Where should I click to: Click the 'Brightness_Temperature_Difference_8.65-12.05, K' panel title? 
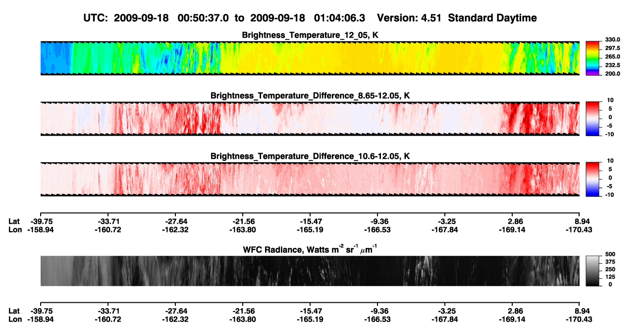310,95
